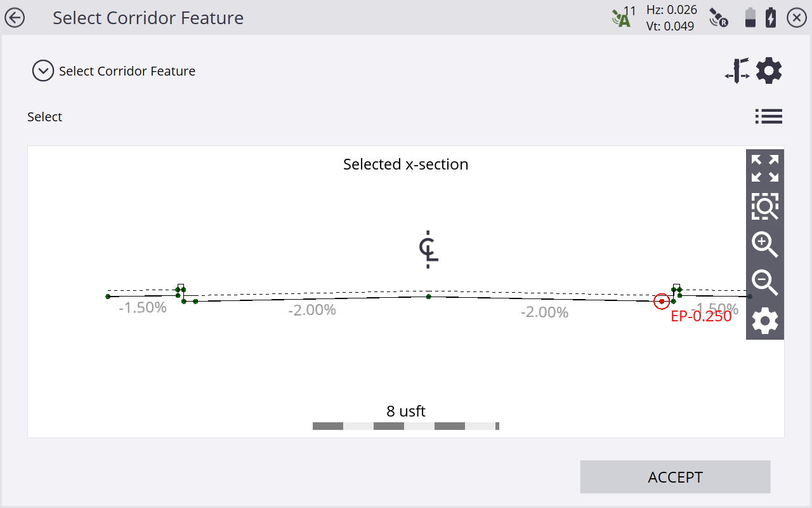Screen dimensions: 812x508
Task: Zoom out of the cross-section
Action: pyautogui.click(x=765, y=283)
